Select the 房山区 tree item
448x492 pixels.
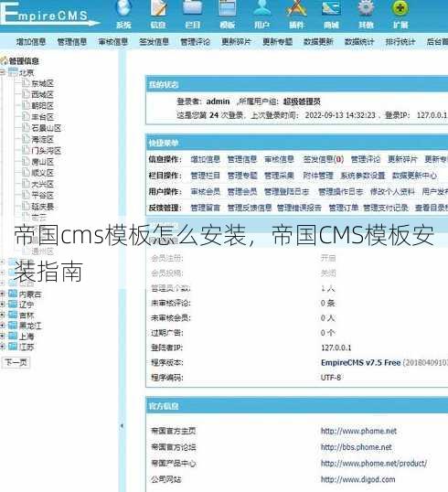tap(43, 162)
